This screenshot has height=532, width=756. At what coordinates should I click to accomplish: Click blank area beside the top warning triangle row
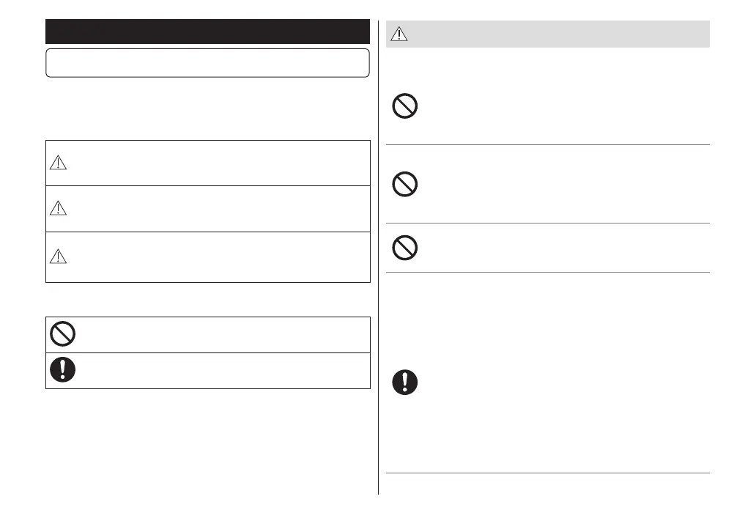[x=220, y=163]
